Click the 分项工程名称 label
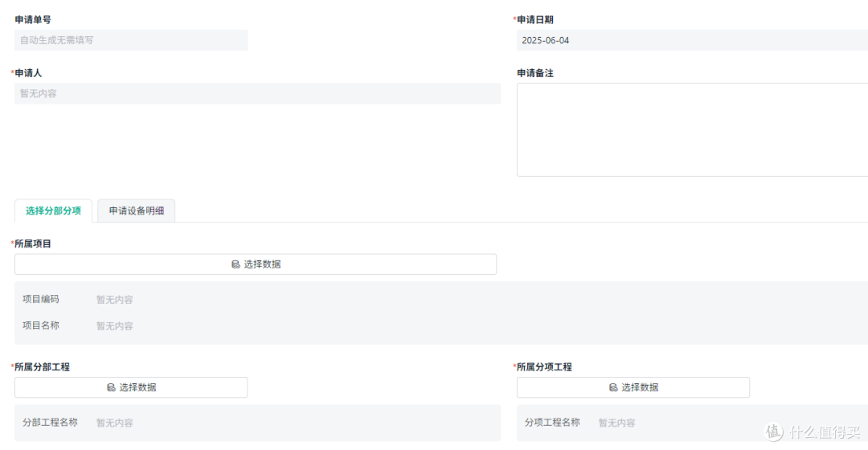 point(552,423)
